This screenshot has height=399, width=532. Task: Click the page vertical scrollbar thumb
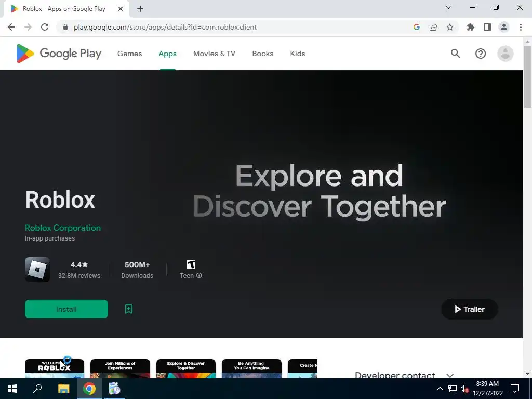click(527, 76)
